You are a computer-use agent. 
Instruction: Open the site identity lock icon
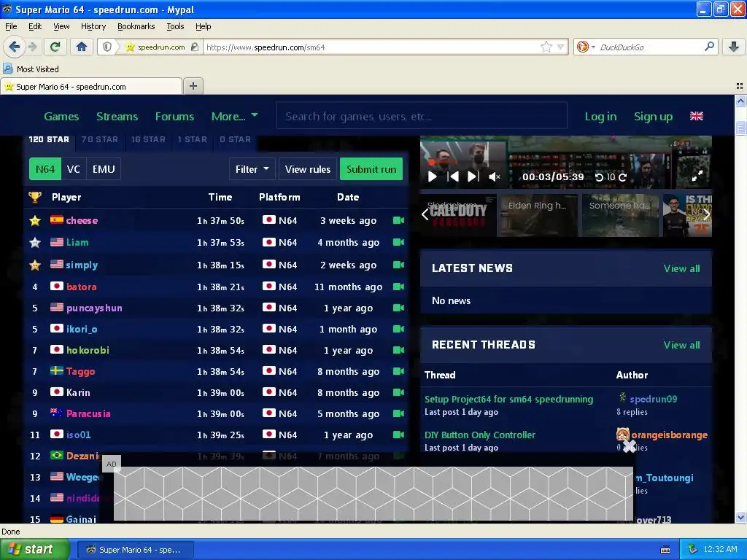pyautogui.click(x=194, y=47)
